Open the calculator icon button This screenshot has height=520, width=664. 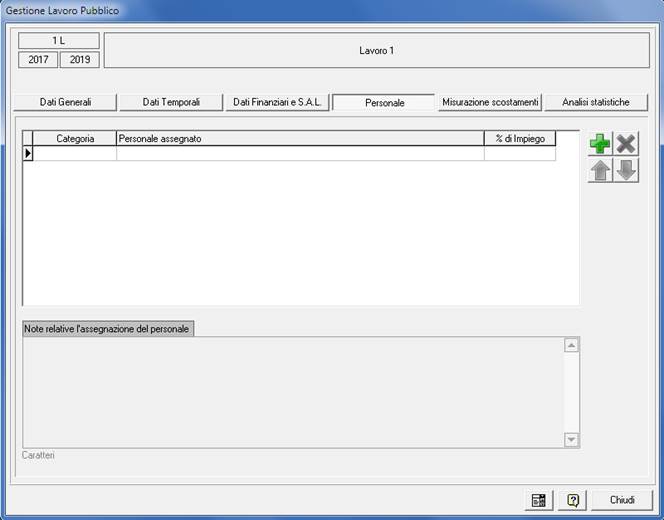(x=539, y=500)
